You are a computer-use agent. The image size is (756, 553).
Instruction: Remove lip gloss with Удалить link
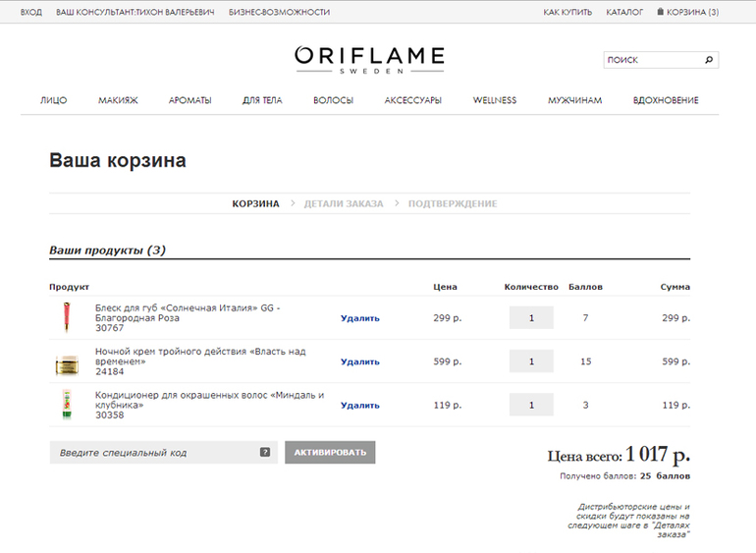click(359, 318)
